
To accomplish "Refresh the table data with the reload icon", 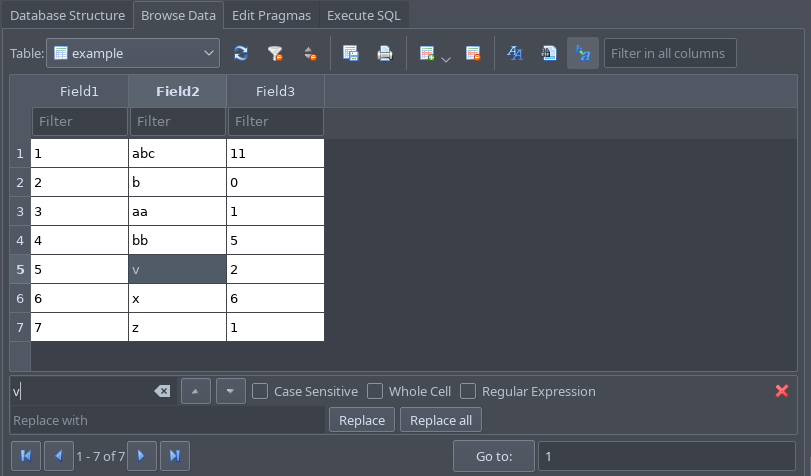I will pyautogui.click(x=241, y=53).
